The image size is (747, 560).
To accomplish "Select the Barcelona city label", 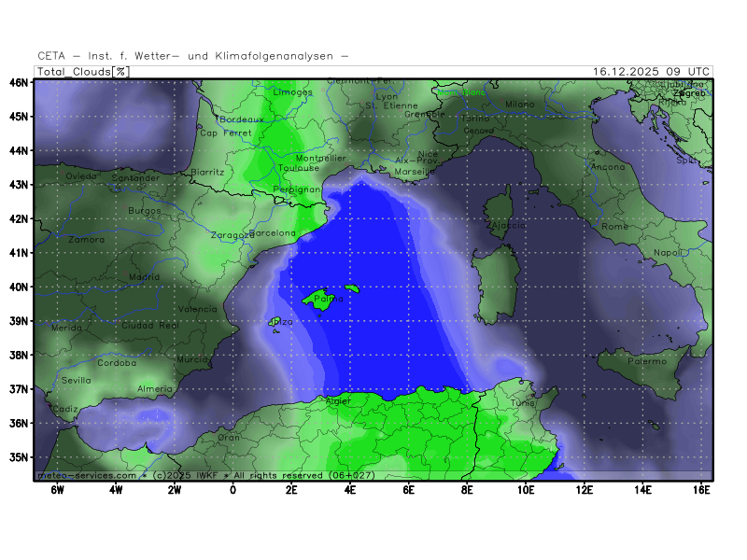I will (273, 232).
